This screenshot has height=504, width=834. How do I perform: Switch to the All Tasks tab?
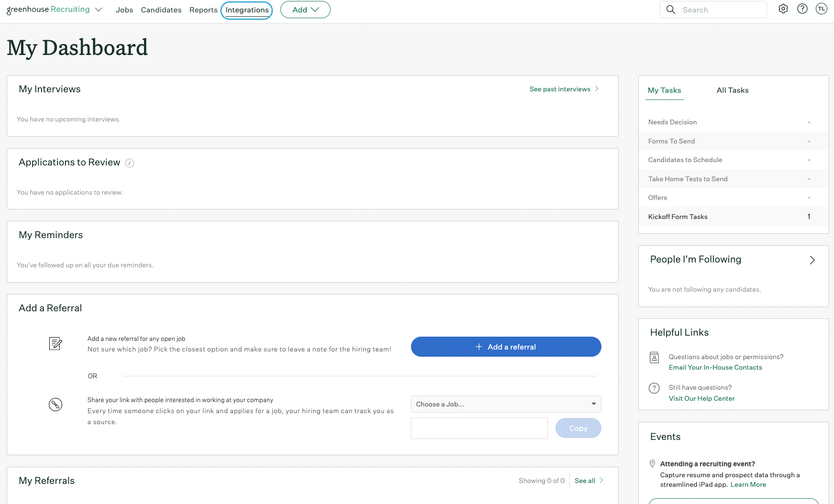tap(733, 90)
